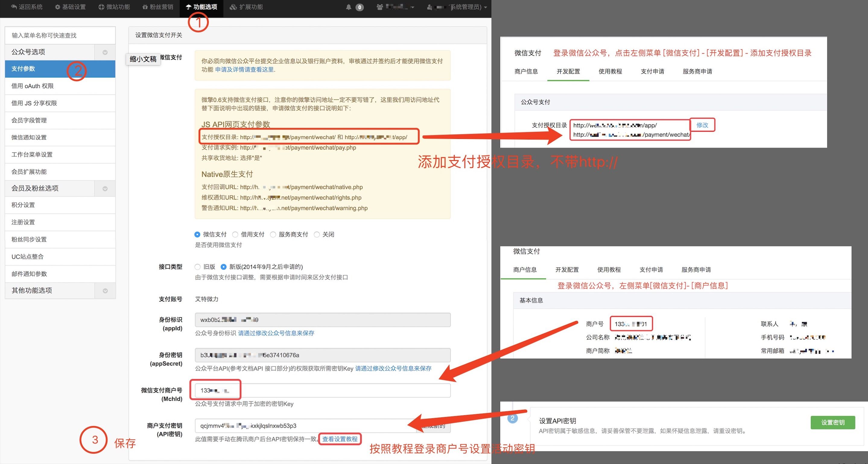Screen dimensions: 868x464
Task: Select the 借用支付 radio button
Action: [x=235, y=234]
